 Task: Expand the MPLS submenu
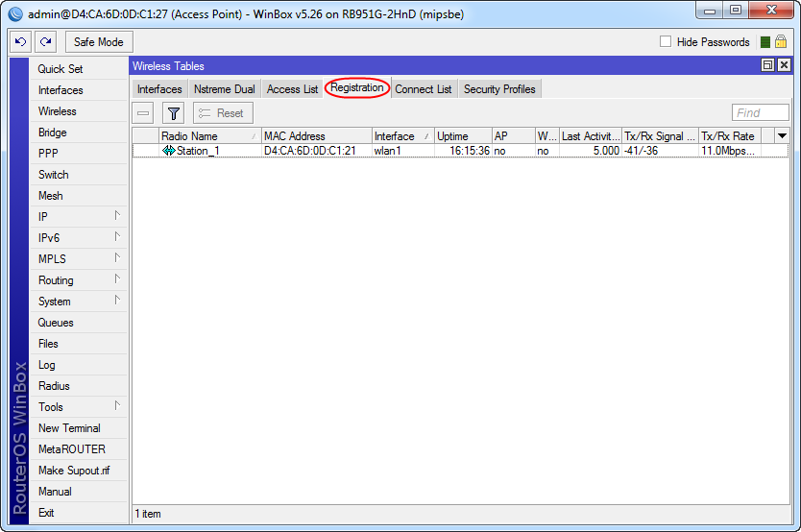tap(117, 257)
